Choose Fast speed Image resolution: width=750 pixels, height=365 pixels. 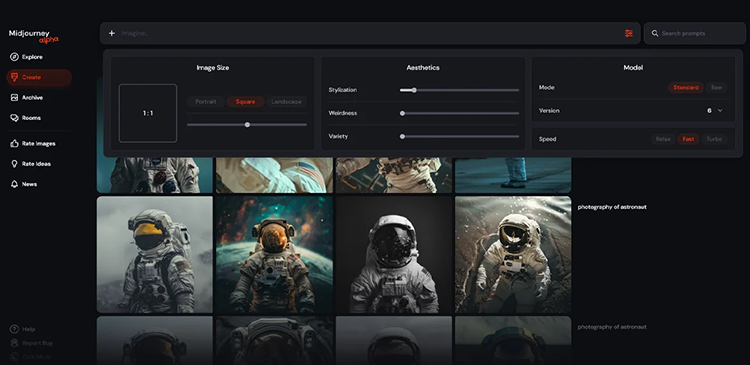[x=688, y=139]
